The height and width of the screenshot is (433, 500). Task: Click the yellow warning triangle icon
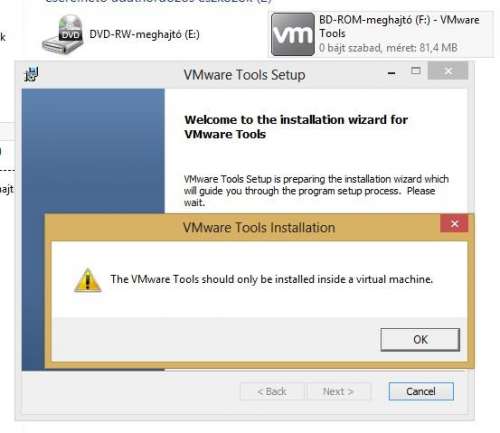click(x=88, y=280)
